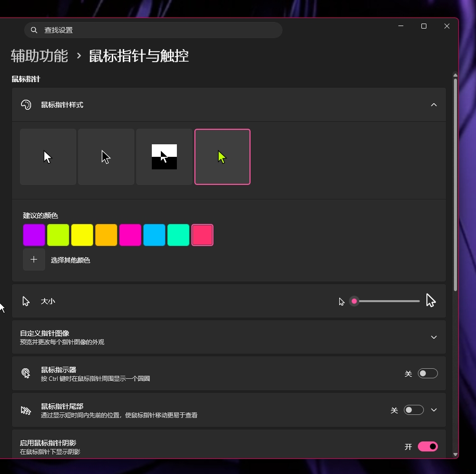Image resolution: width=476 pixels, height=474 pixels.
Task: Disable the 启用鼠标指针阴影 toggle
Action: tap(428, 446)
